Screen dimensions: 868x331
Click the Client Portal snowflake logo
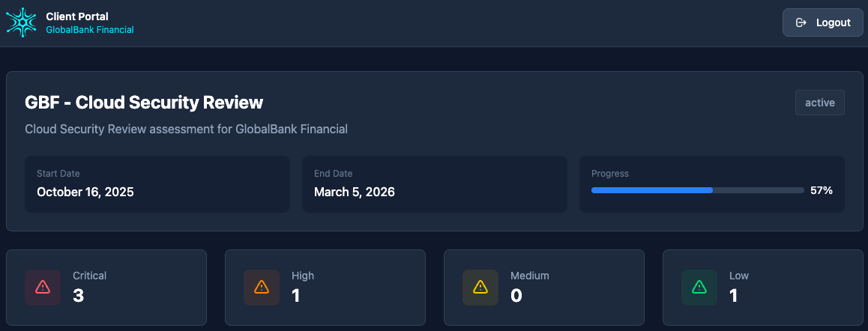tap(21, 22)
